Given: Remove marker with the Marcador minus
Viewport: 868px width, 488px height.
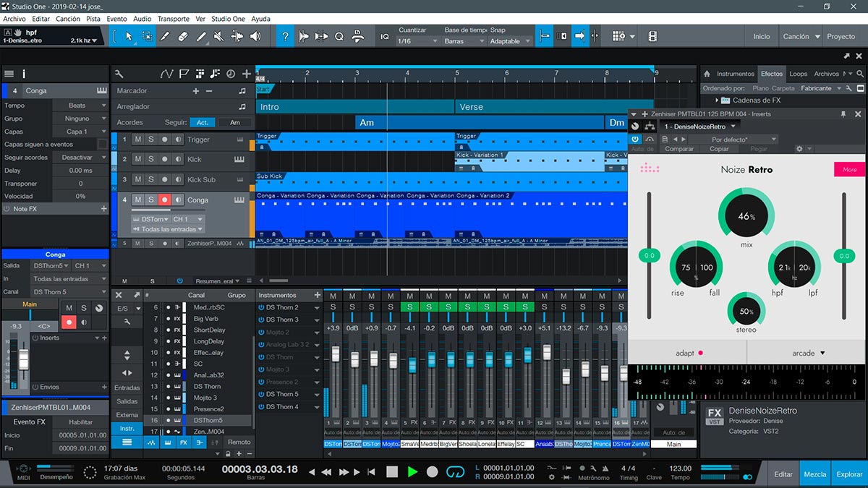Looking at the screenshot, I should [x=209, y=91].
